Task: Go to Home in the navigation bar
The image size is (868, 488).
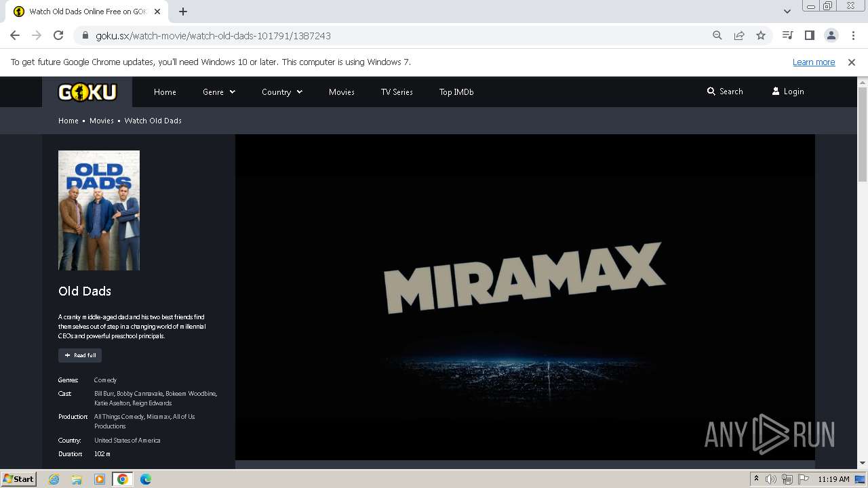Action: [165, 91]
